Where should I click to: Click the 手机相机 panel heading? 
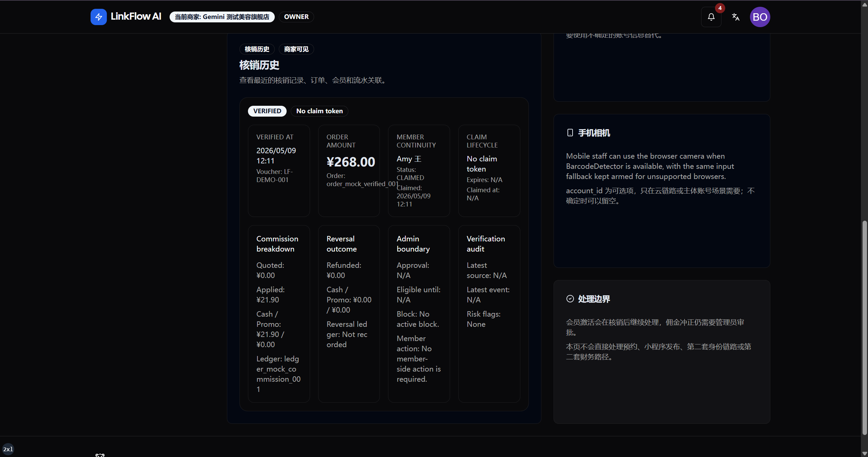(x=594, y=133)
